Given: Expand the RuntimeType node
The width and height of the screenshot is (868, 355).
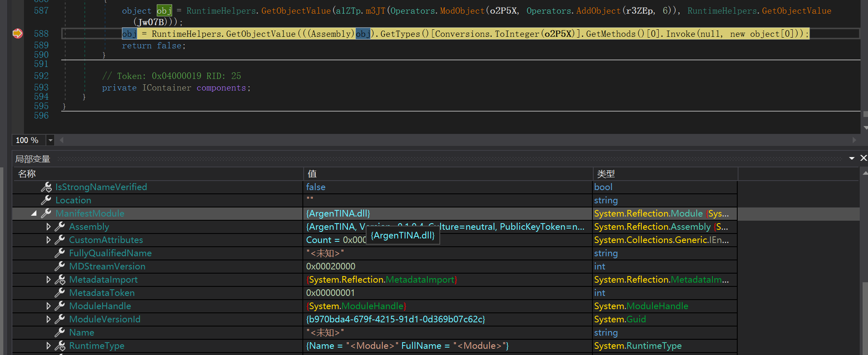Looking at the screenshot, I should pyautogui.click(x=48, y=346).
